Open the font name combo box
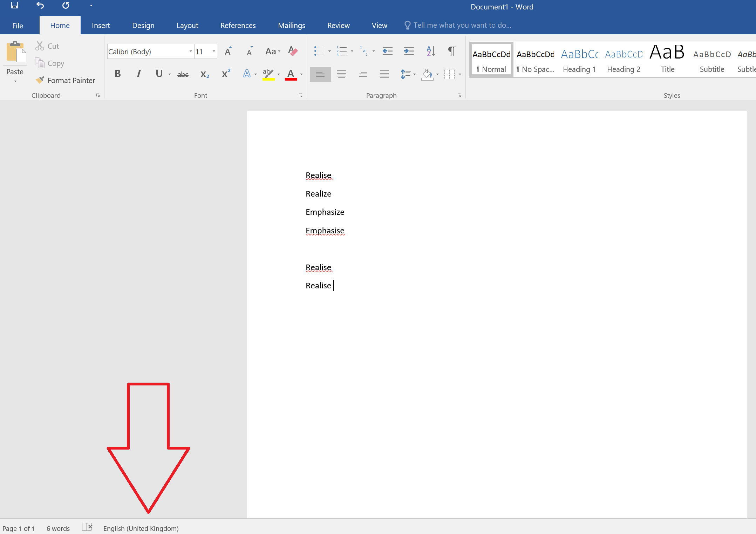 tap(150, 52)
